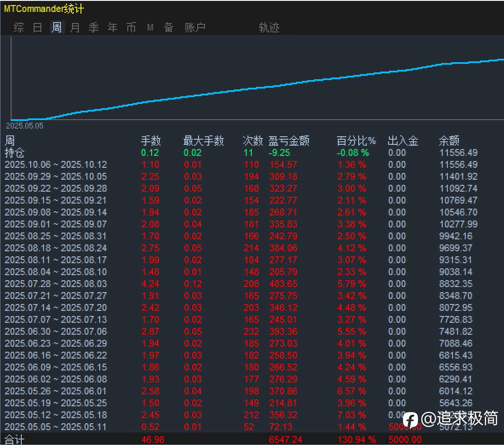504x445 pixels.
Task: Switch to the 备 notes tab
Action: point(168,28)
